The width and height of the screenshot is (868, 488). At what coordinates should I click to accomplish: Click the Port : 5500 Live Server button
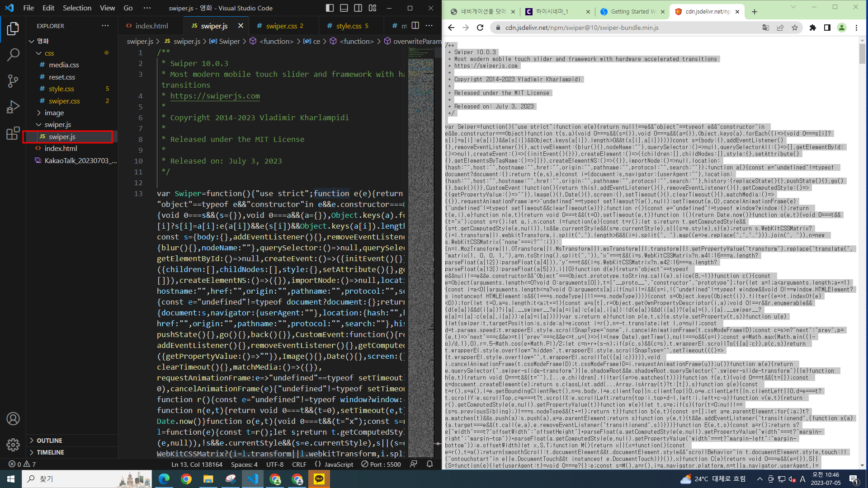(381, 464)
